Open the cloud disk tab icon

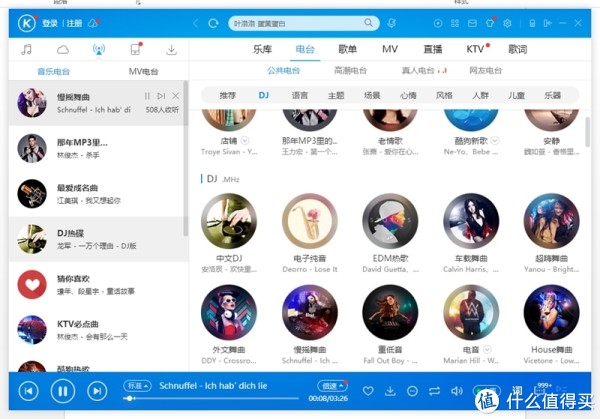63,49
